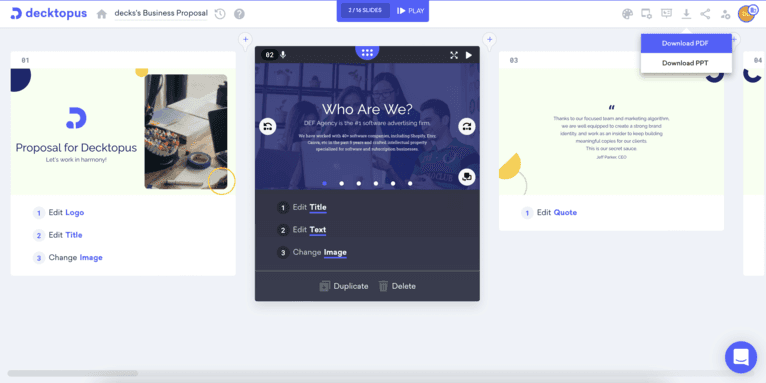Click the Decktopus logo
The height and width of the screenshot is (383, 766).
pos(48,14)
